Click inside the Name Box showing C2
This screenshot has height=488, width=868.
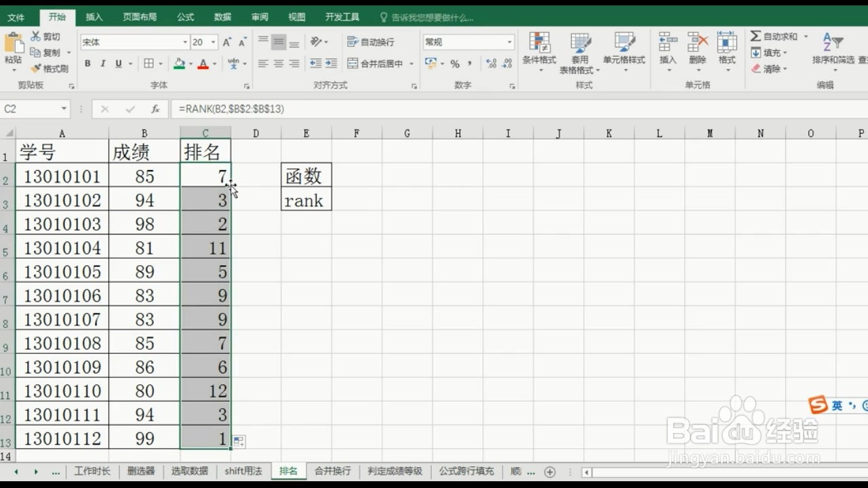pyautogui.click(x=31, y=108)
